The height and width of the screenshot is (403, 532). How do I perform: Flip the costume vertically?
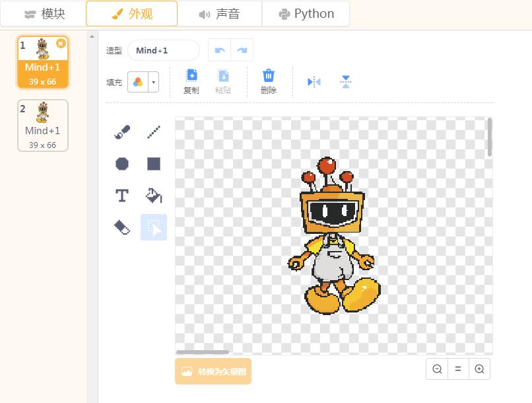click(346, 82)
